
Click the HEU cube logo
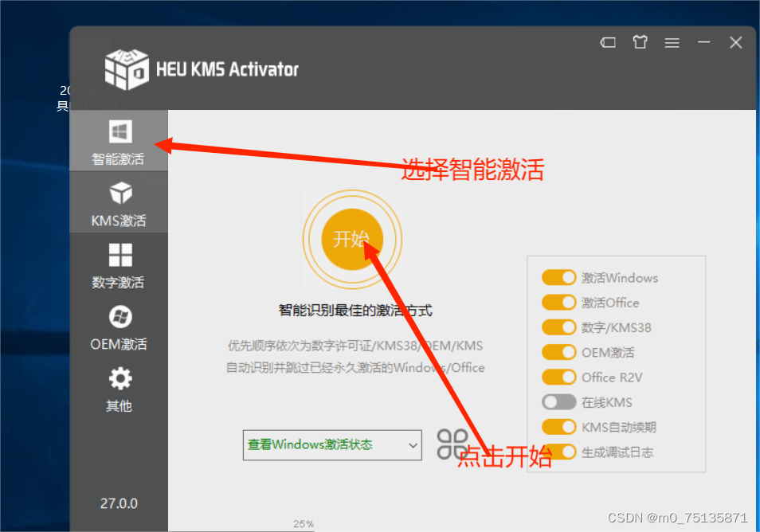coord(127,69)
